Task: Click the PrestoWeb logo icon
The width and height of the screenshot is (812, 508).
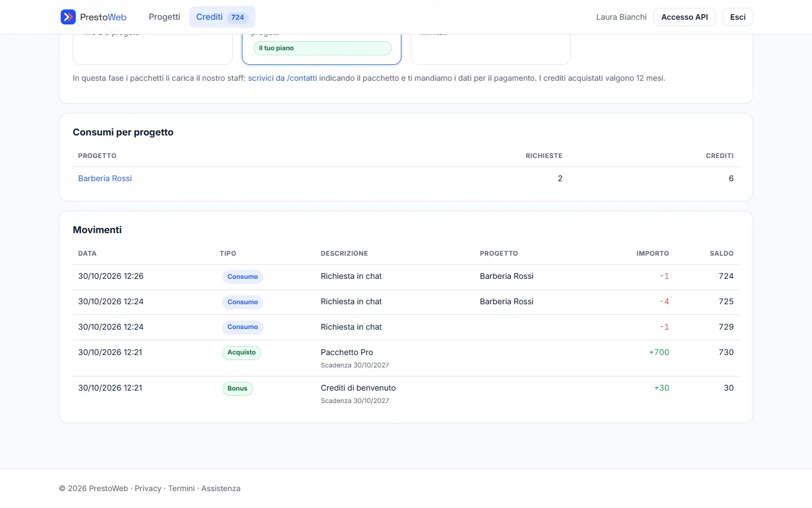Action: point(68,17)
